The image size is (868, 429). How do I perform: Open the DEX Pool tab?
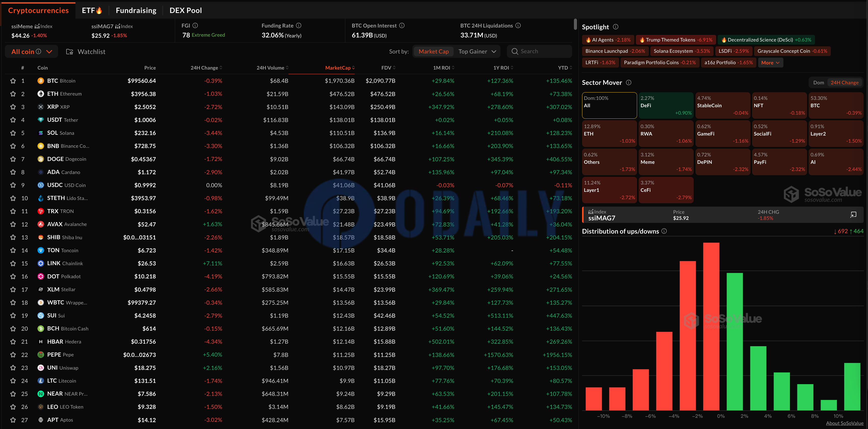(x=186, y=10)
